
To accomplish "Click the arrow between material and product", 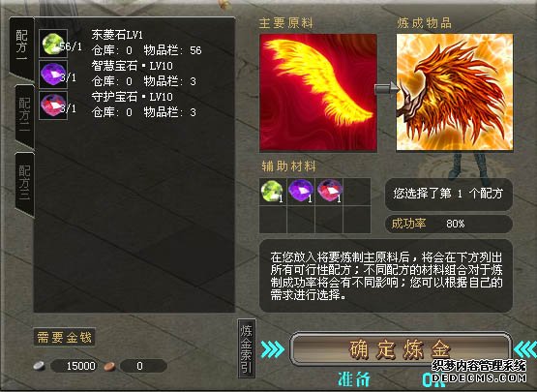I will (x=387, y=90).
